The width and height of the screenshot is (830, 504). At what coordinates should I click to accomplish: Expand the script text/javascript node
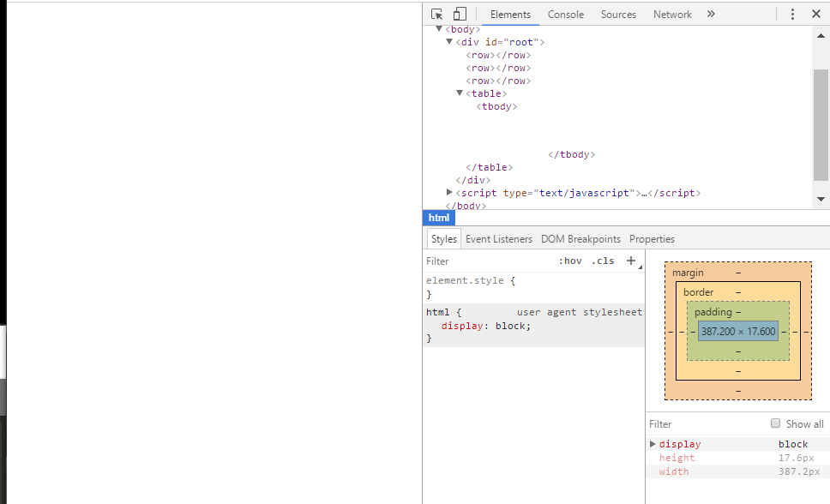[449, 192]
